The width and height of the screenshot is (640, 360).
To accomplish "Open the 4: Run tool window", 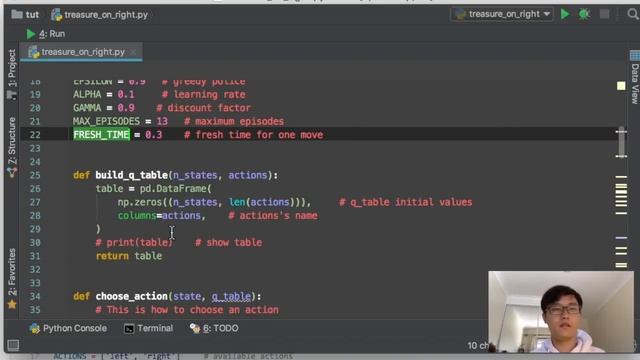I will (x=46, y=34).
